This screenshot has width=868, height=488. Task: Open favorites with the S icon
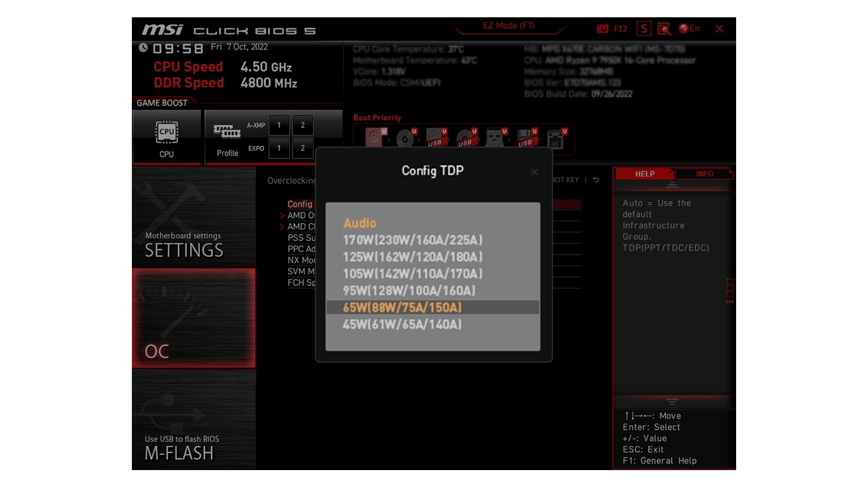click(x=643, y=28)
